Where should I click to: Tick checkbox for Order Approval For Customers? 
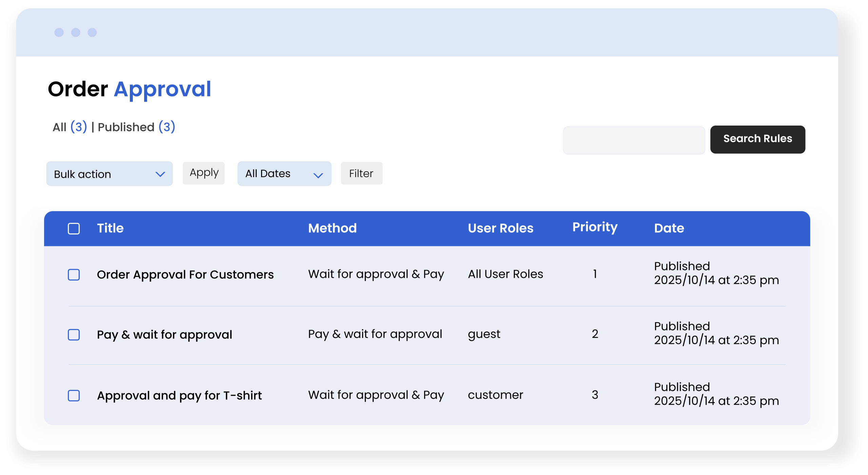point(74,274)
